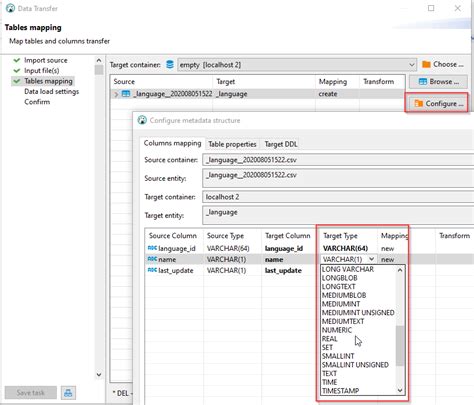
Task: Click the type list scroll up arrow
Action: coord(400,270)
